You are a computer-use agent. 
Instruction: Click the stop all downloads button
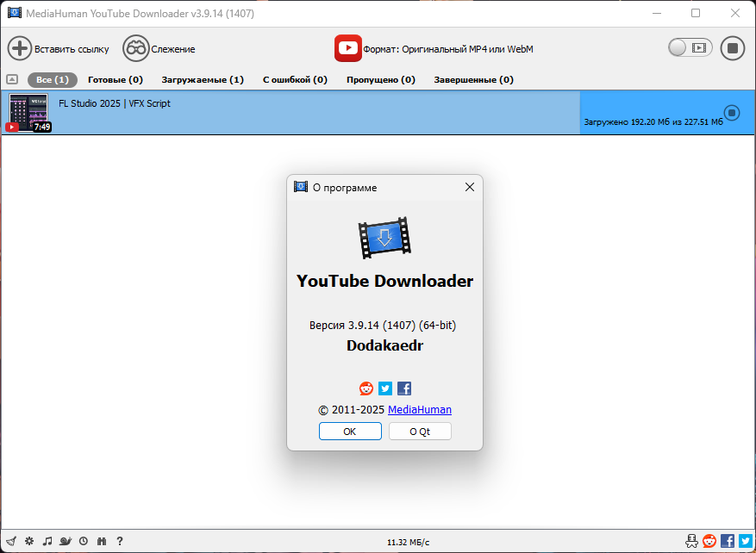tap(733, 48)
